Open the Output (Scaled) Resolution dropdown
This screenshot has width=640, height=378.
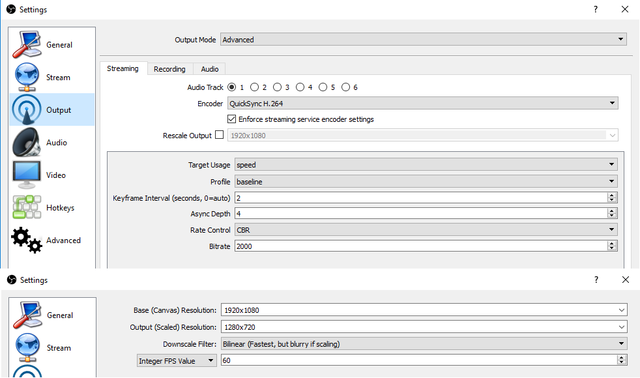pyautogui.click(x=424, y=327)
